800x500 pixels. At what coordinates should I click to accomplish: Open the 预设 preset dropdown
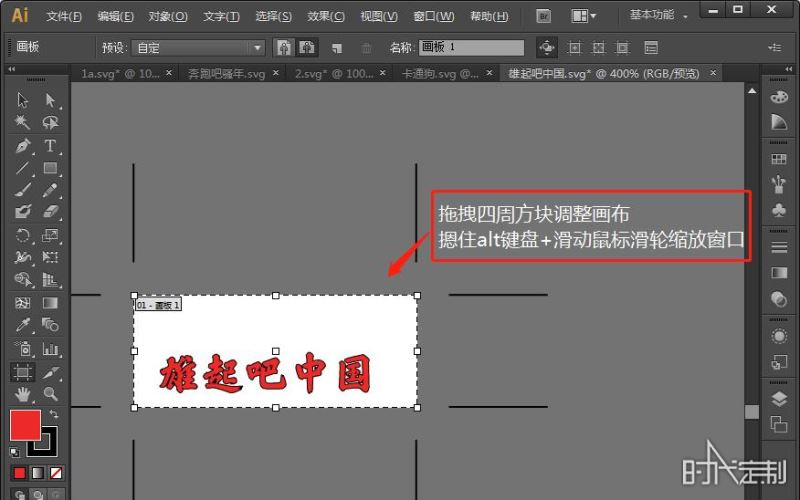pos(198,48)
